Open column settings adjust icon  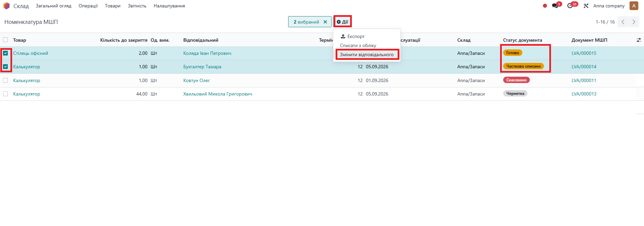coord(639,40)
